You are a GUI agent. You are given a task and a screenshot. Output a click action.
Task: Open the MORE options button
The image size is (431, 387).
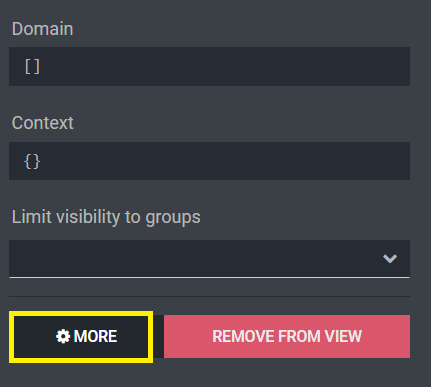click(81, 337)
